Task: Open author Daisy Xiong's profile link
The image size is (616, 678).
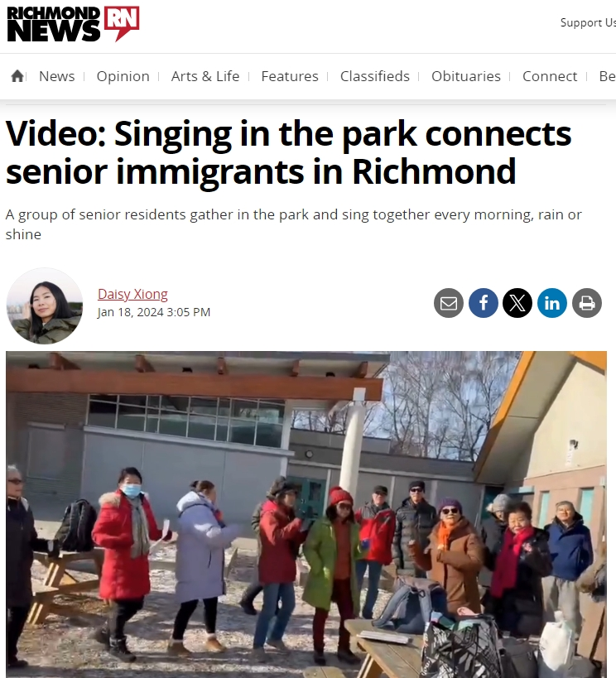Action: click(x=132, y=294)
